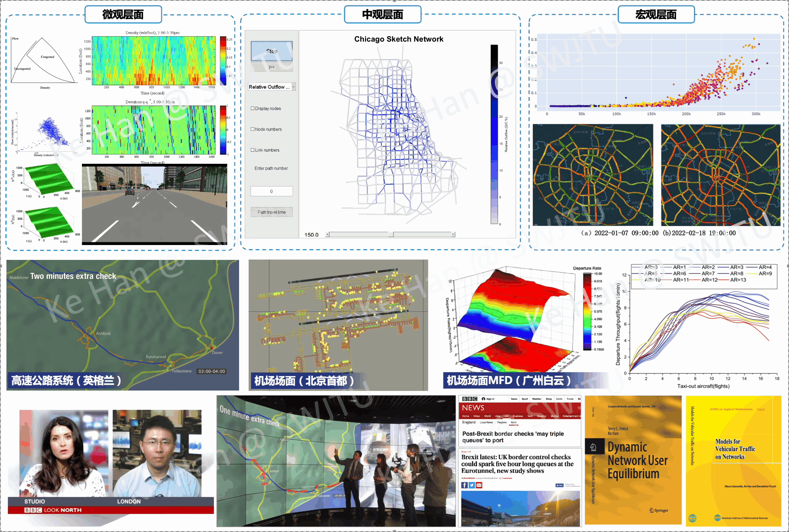
Task: Click the time slider right arrow
Action: [x=453, y=235]
